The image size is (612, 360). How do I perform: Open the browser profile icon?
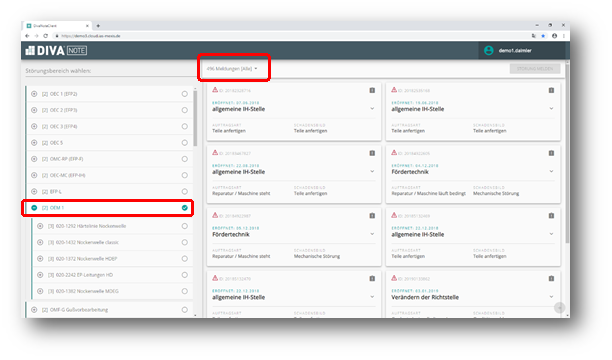coord(554,36)
